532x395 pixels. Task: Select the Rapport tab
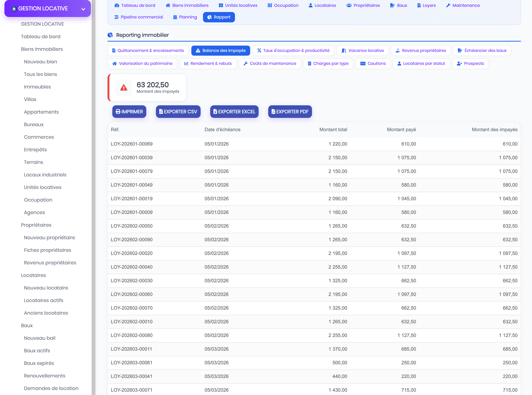click(x=219, y=17)
